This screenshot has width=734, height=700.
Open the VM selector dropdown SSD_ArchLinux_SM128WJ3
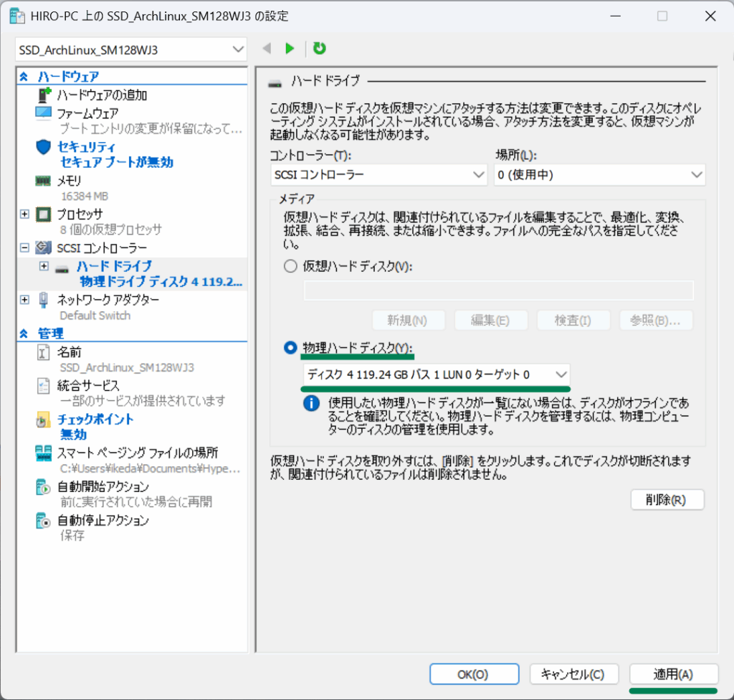131,49
